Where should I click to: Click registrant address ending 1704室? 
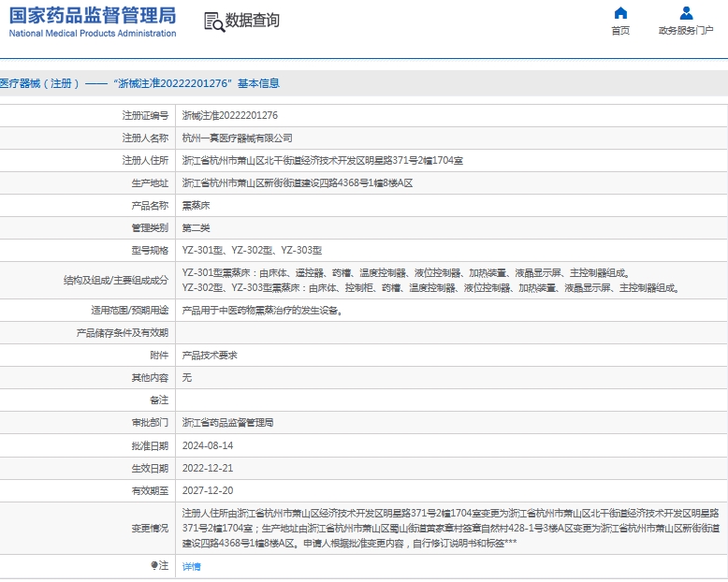[322, 161]
